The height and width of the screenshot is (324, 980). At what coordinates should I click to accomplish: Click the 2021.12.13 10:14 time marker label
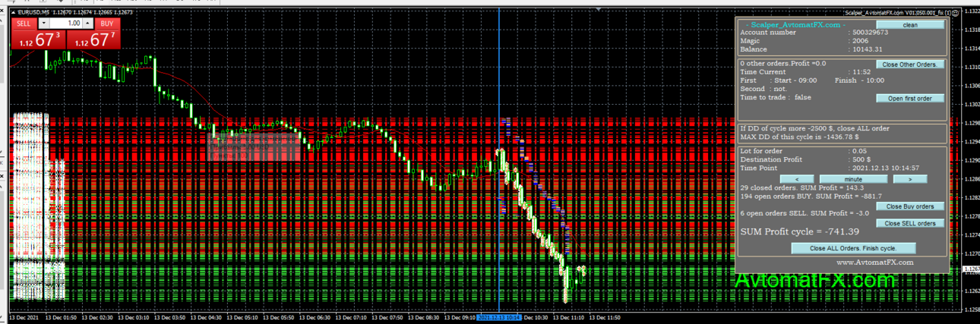(499, 318)
